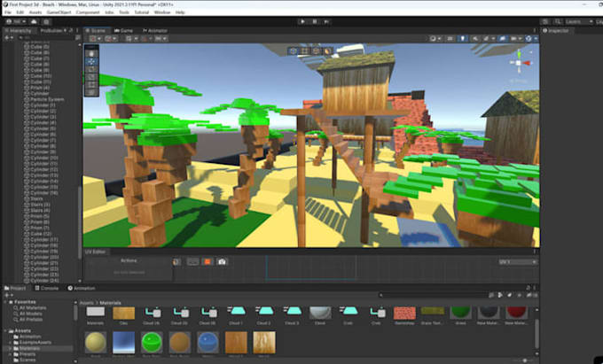Open the pivot mode dropdown in Scene toolbar
The image size is (603, 364).
(x=95, y=38)
